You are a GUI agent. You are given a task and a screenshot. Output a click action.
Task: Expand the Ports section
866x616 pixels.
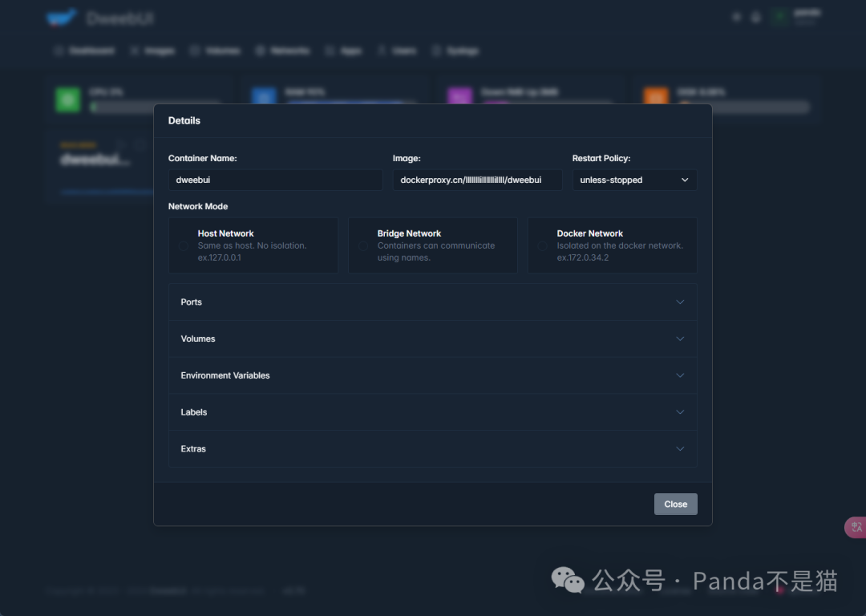click(x=432, y=302)
